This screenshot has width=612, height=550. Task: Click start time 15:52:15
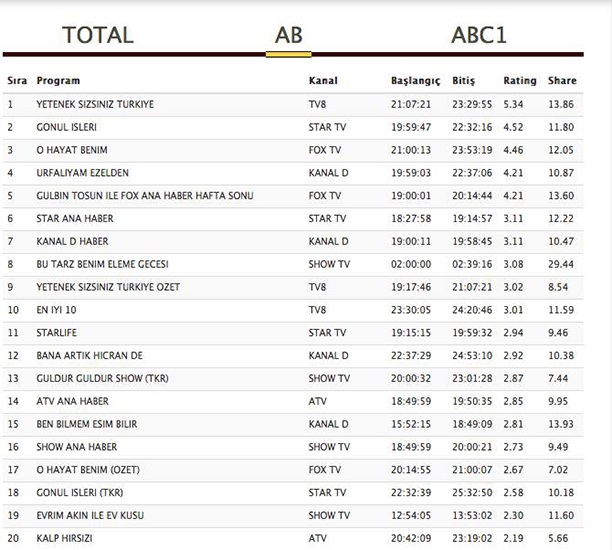tap(411, 424)
